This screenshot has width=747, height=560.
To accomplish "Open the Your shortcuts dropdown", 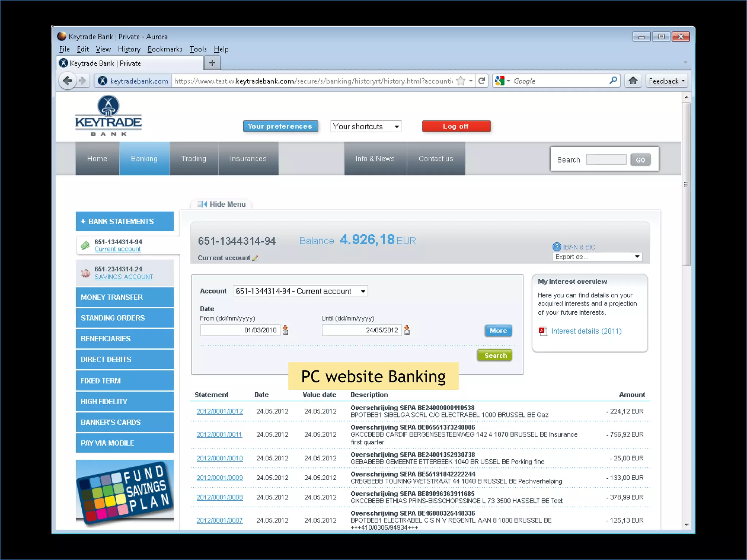I will 365,127.
